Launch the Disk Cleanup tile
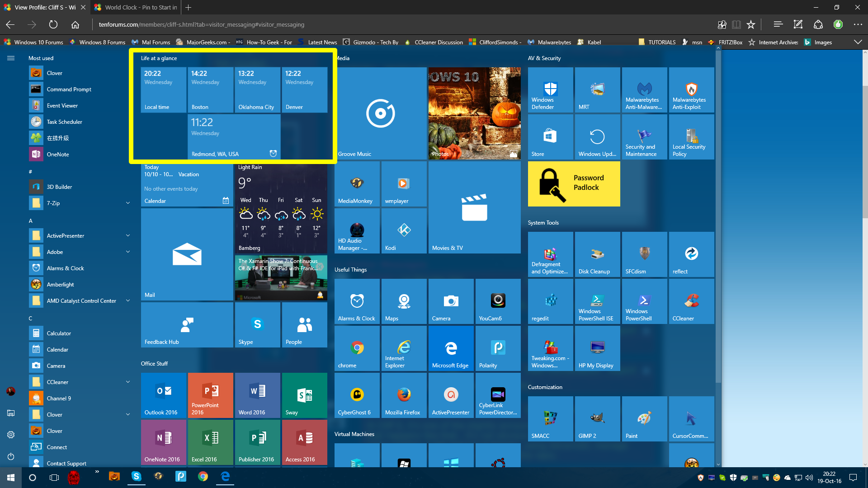The width and height of the screenshot is (868, 488). [x=597, y=254]
